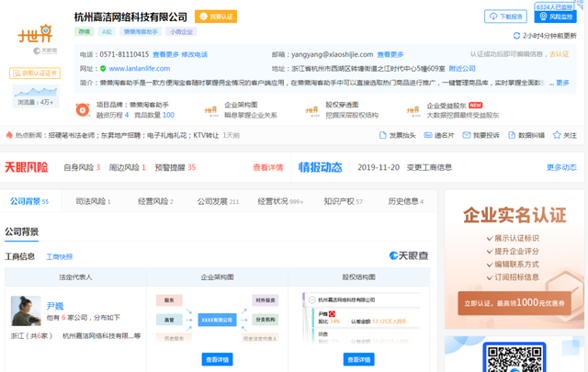
Task: Open the 附近公司 link
Action: click(x=462, y=69)
